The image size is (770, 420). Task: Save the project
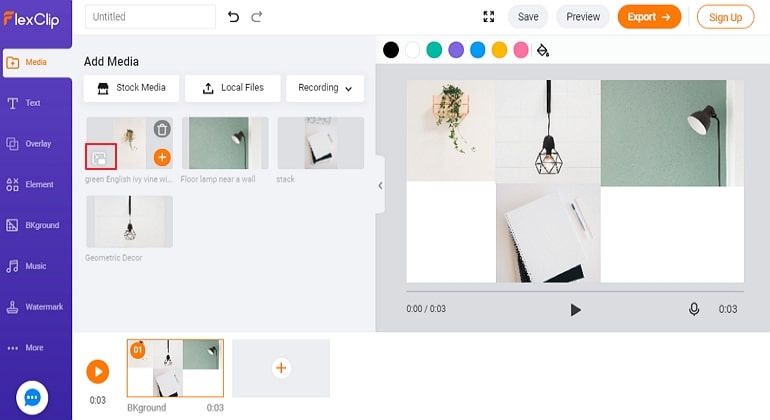528,17
